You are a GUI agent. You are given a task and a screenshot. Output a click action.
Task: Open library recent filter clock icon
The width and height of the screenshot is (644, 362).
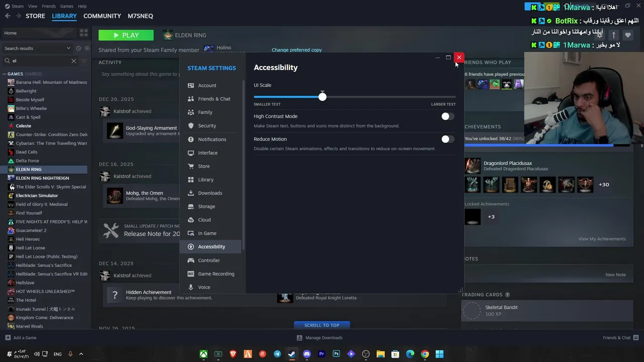[x=78, y=48]
